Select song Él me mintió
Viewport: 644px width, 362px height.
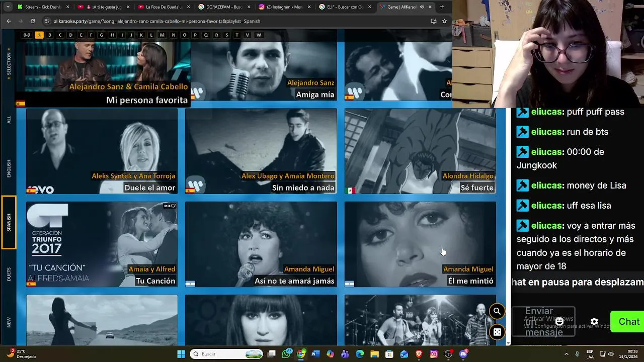[x=420, y=244]
